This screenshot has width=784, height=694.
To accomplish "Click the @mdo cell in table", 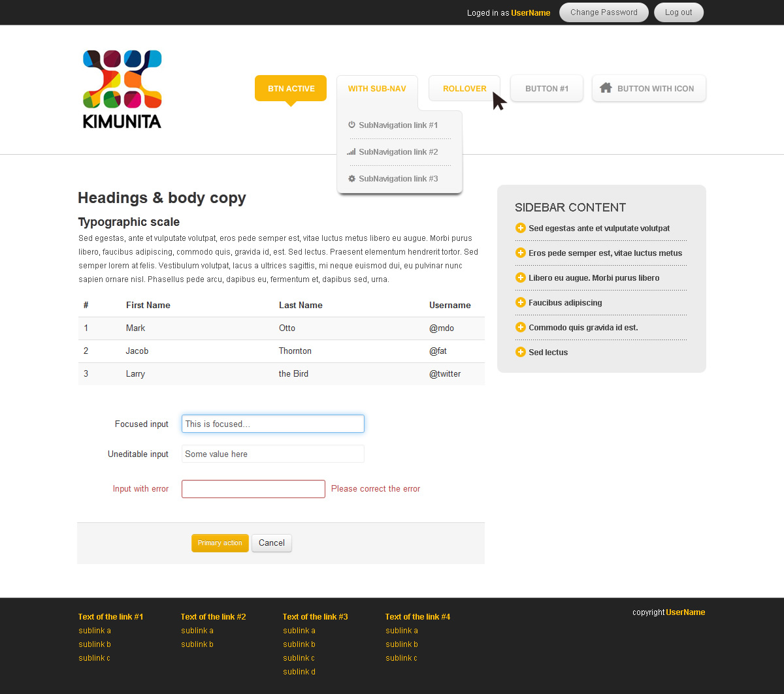I will tap(442, 328).
